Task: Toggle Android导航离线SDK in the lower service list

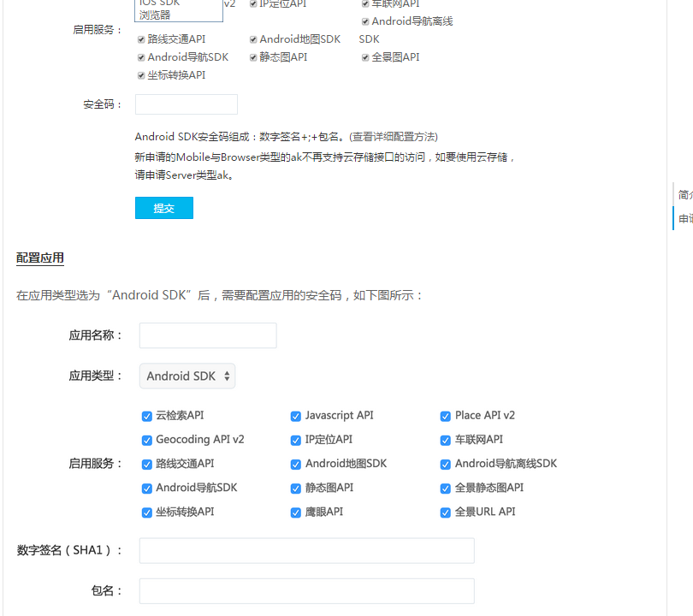Action: coord(446,465)
